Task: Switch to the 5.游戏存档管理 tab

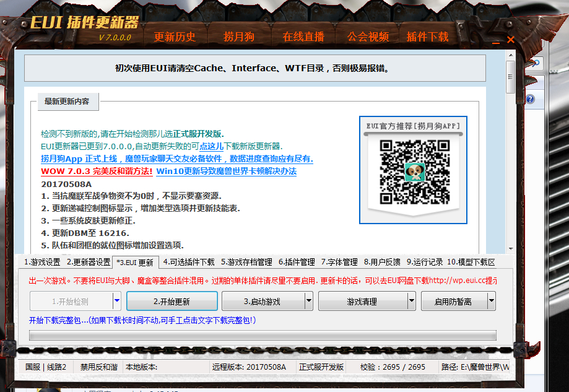Action: [246, 262]
